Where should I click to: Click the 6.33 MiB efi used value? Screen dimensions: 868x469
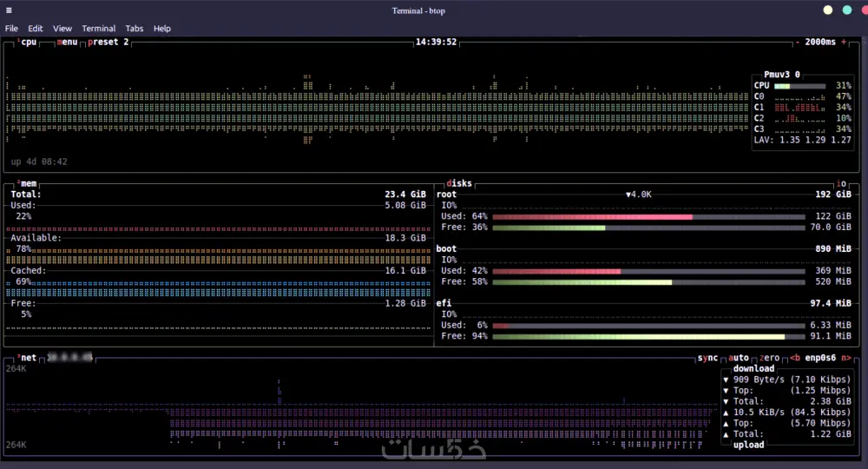(x=831, y=326)
